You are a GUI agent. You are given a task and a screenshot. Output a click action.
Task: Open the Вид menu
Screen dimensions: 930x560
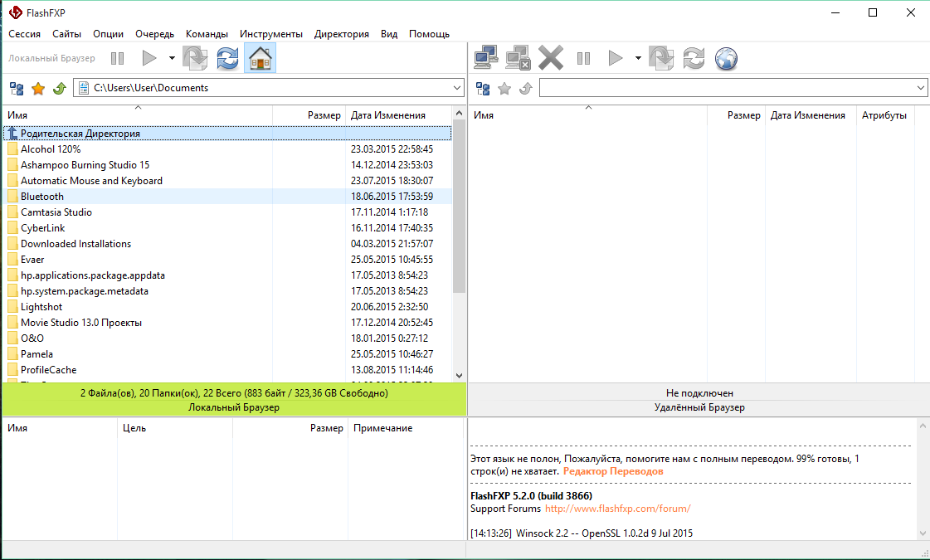point(389,34)
